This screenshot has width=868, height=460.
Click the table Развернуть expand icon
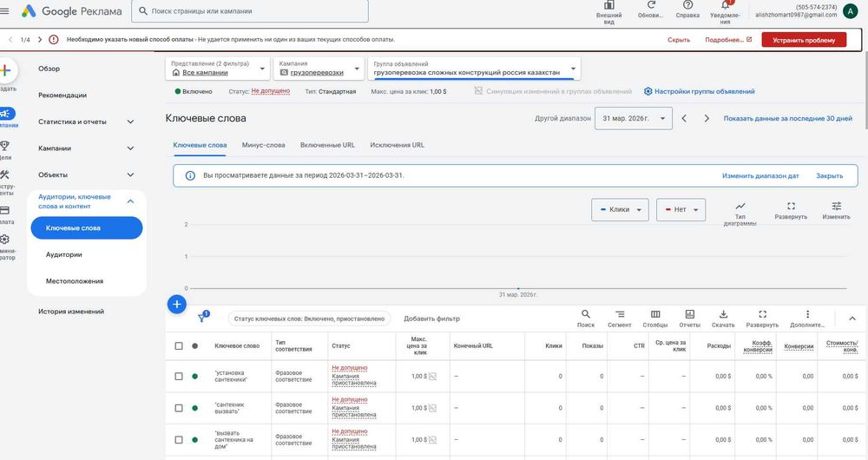[x=762, y=314]
